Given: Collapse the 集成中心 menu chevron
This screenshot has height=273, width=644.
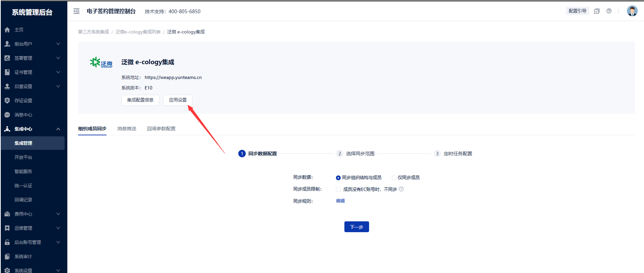Looking at the screenshot, I should tap(58, 129).
